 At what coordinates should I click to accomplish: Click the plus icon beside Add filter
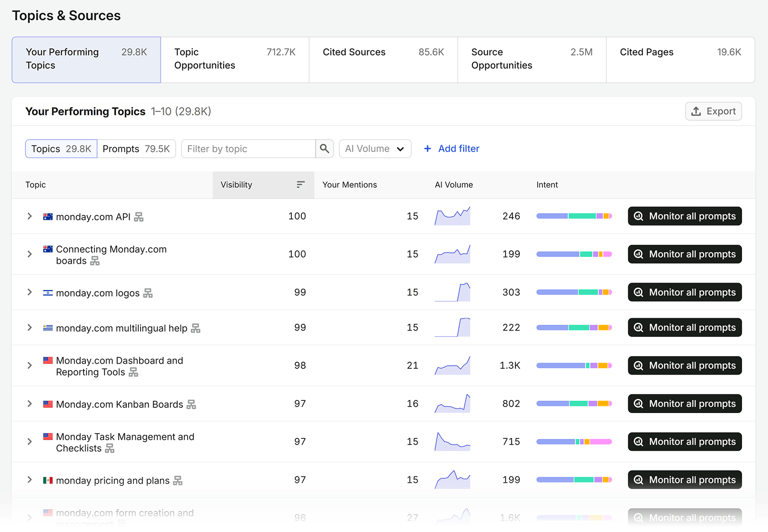pos(428,149)
